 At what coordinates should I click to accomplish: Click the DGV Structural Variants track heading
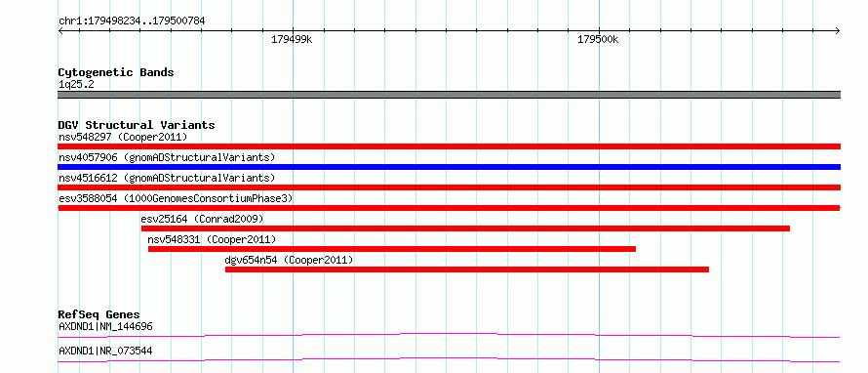pyautogui.click(x=137, y=125)
